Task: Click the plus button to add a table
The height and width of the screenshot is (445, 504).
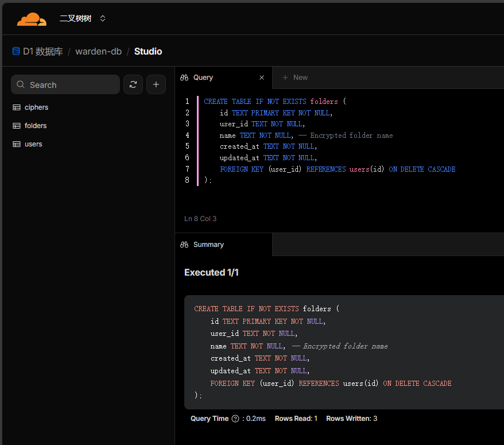Action: [156, 84]
